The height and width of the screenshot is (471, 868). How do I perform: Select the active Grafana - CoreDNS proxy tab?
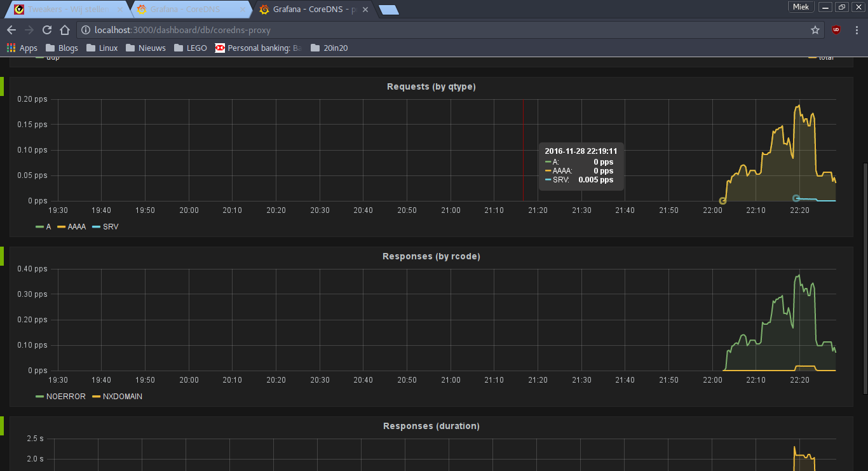click(x=313, y=10)
